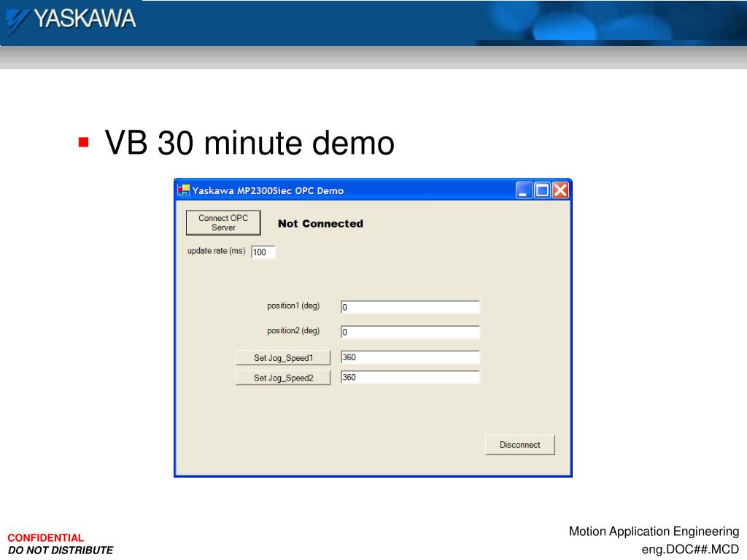The width and height of the screenshot is (747, 560).
Task: Click the 'DO NOT DISTRIBUTE' footer text
Action: tap(61, 550)
